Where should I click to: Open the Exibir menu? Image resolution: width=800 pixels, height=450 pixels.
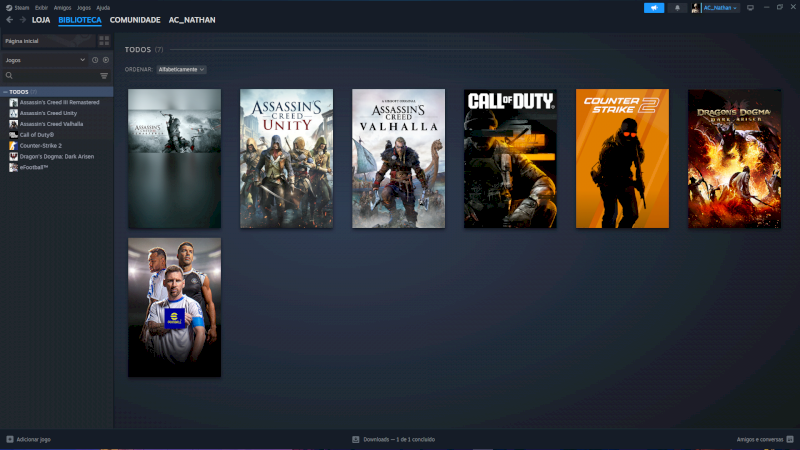[41, 8]
